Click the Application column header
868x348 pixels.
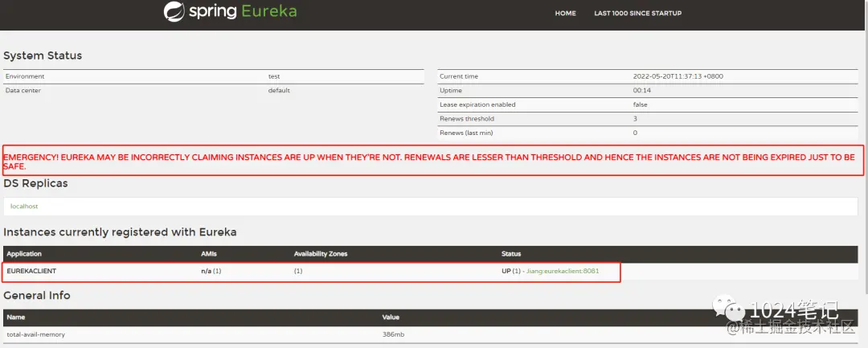point(24,254)
